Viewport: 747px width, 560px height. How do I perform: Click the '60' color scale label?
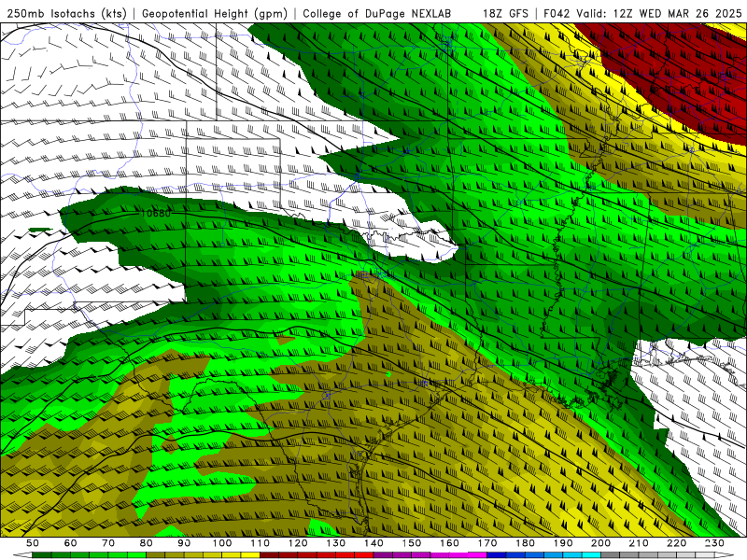click(x=70, y=543)
